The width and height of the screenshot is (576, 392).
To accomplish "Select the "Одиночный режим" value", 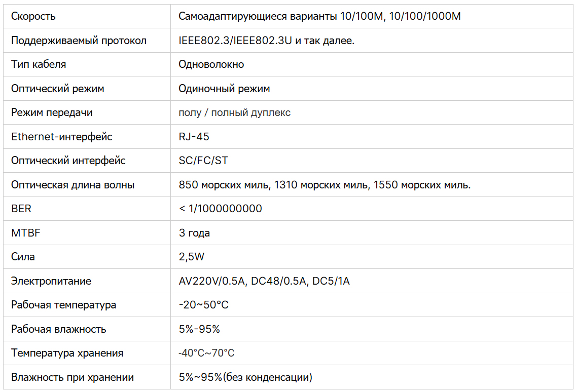I will (x=224, y=89).
